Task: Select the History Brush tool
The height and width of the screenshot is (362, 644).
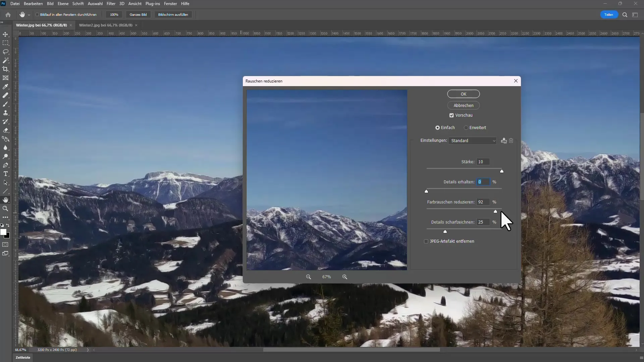Action: (6, 121)
